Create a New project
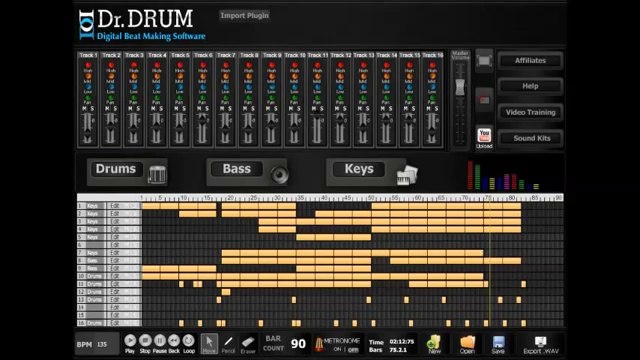Screen dimensions: 640x360 coord(434,344)
